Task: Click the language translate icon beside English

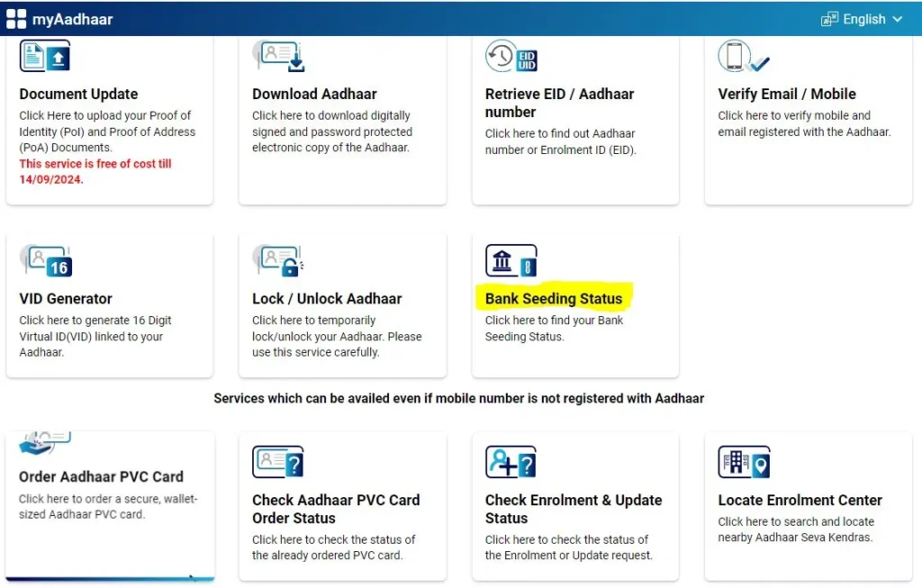Action: click(x=829, y=20)
